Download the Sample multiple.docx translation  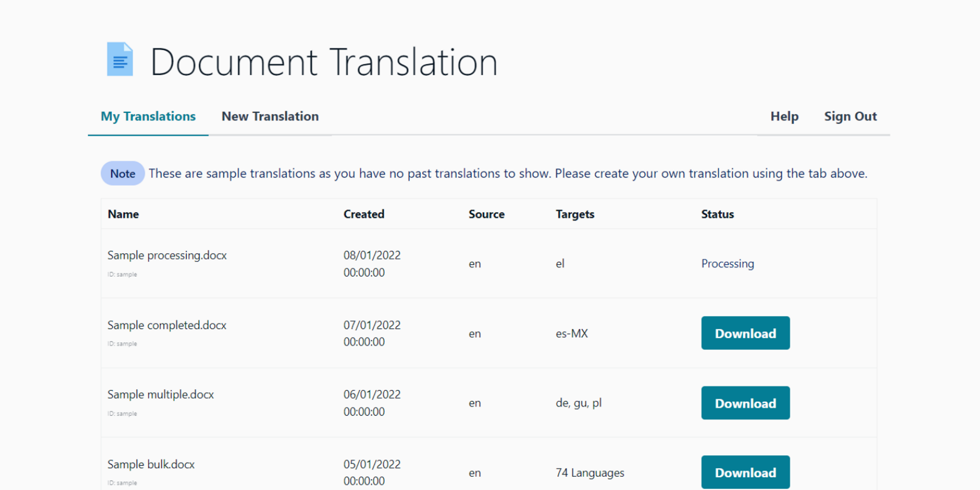[745, 403]
